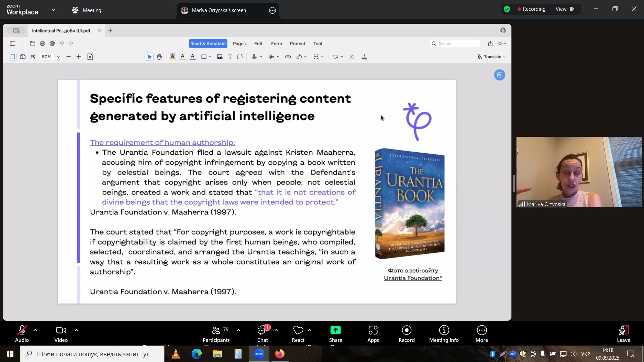This screenshot has width=644, height=362.
Task: Expand the Audio settings caret
Action: (35, 330)
